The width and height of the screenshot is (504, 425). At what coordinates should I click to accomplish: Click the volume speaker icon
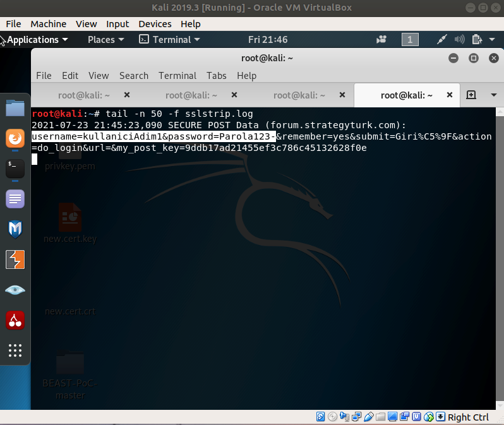[460, 40]
